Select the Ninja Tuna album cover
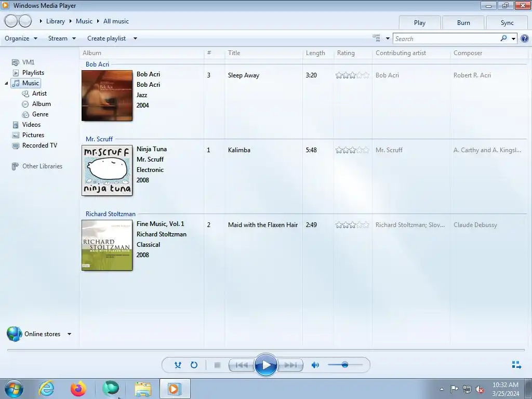The image size is (532, 399). [107, 170]
